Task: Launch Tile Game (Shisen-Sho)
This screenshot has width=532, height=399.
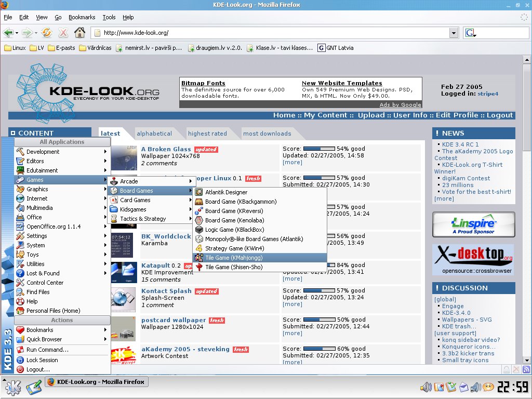Action: [x=260, y=267]
